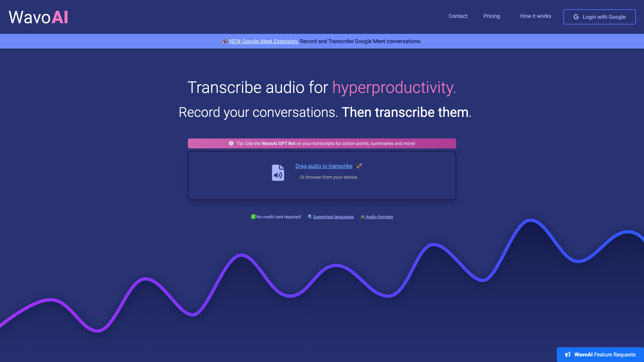Click the Google G icon
Viewport: 644px width, 362px height.
[576, 17]
